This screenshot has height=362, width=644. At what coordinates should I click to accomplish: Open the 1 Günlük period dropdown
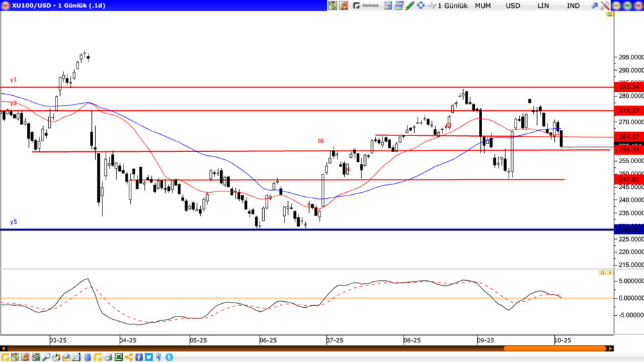(x=452, y=5)
